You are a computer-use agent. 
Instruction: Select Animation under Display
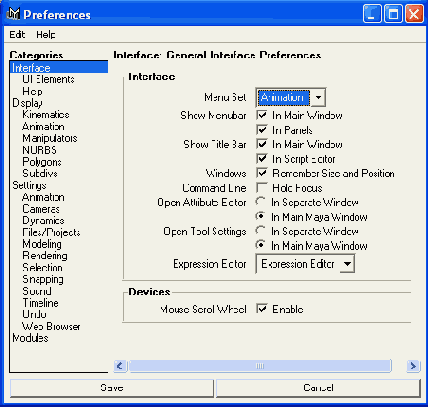point(43,127)
